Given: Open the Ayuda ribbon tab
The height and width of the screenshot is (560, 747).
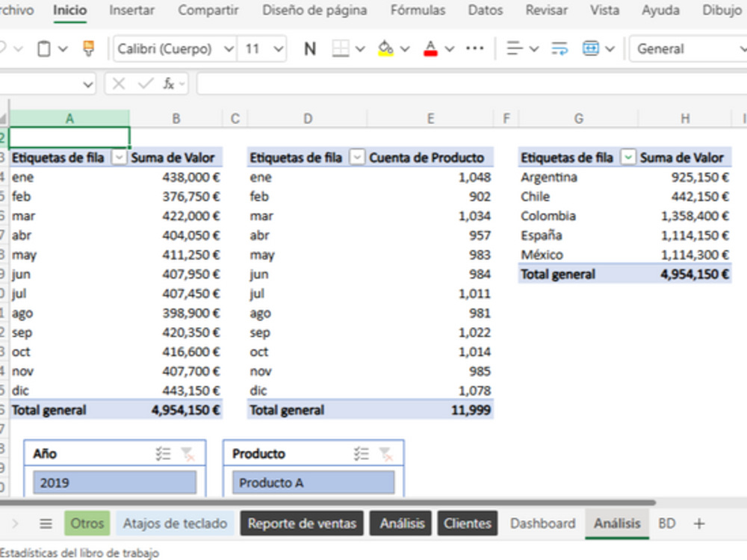Looking at the screenshot, I should tap(660, 10).
